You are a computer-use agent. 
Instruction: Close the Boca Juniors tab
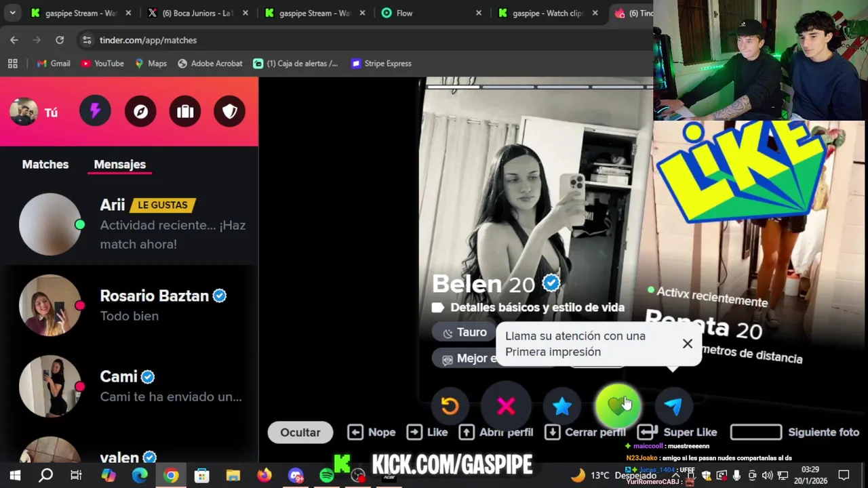pyautogui.click(x=245, y=13)
